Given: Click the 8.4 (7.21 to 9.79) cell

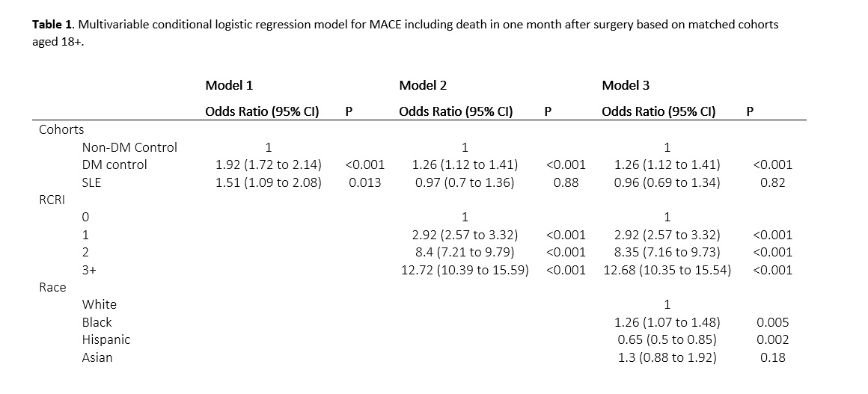Looking at the screenshot, I should (x=465, y=252).
